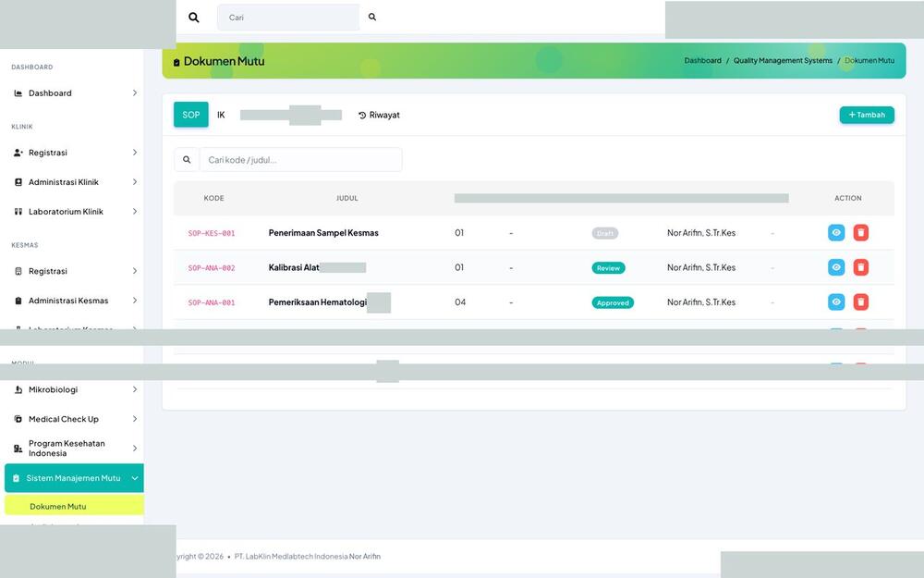The image size is (924, 578).
Task: Click the Dokumen Mutu title clipboard icon
Action: (x=176, y=62)
